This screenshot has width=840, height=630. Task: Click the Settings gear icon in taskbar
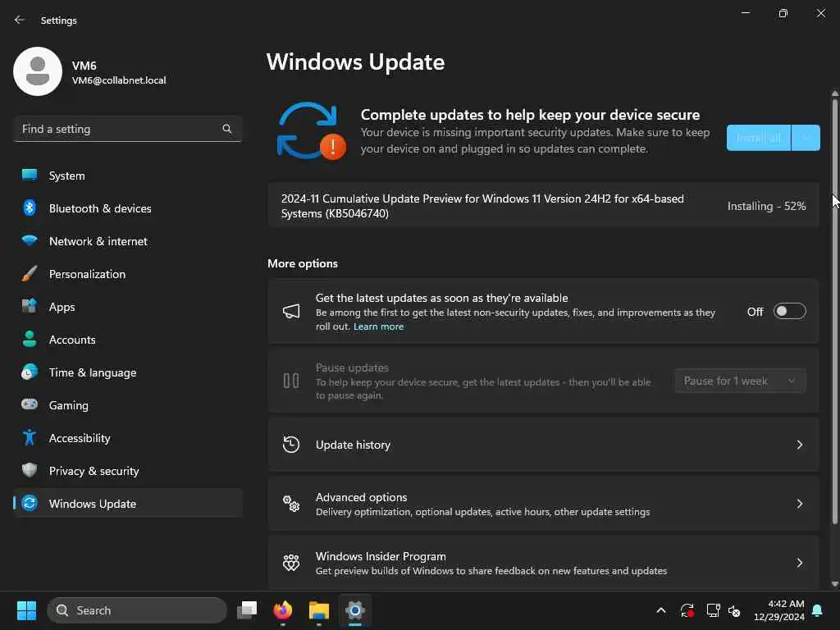click(x=354, y=610)
